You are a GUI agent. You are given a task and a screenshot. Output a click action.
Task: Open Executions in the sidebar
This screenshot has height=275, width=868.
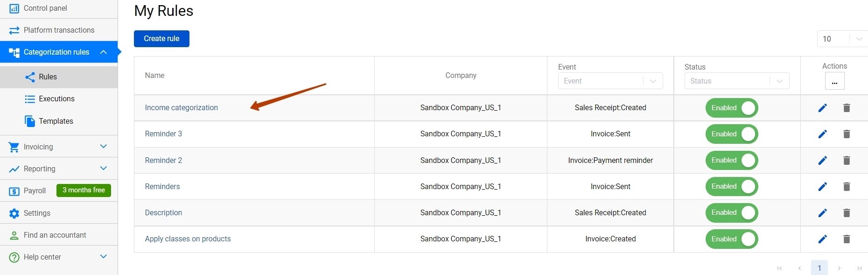56,99
